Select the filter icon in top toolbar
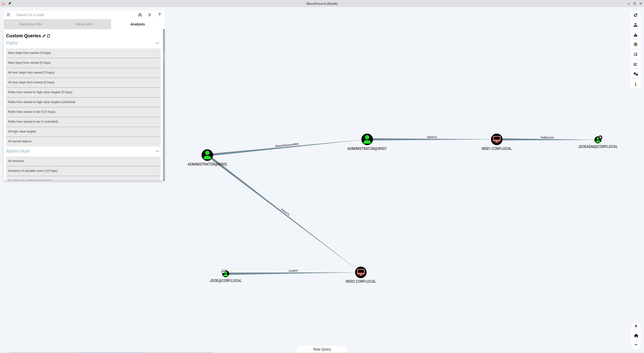This screenshot has width=644, height=353. point(160,14)
